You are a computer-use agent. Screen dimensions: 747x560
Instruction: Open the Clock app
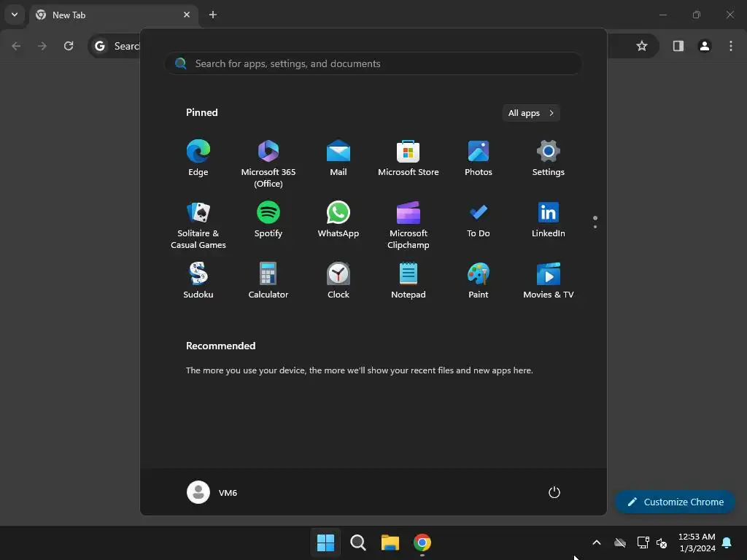pyautogui.click(x=338, y=281)
